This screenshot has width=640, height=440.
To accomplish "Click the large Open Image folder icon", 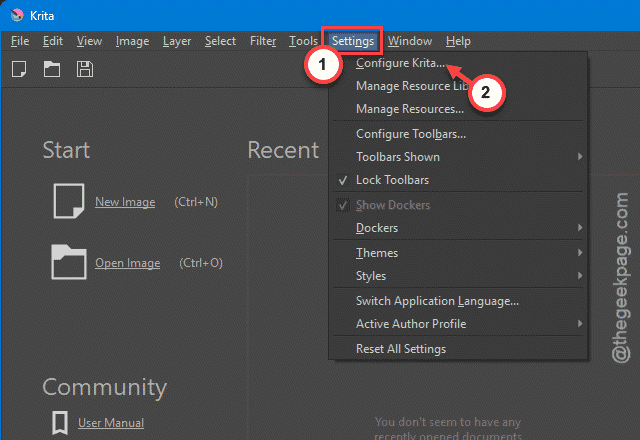I will click(69, 262).
